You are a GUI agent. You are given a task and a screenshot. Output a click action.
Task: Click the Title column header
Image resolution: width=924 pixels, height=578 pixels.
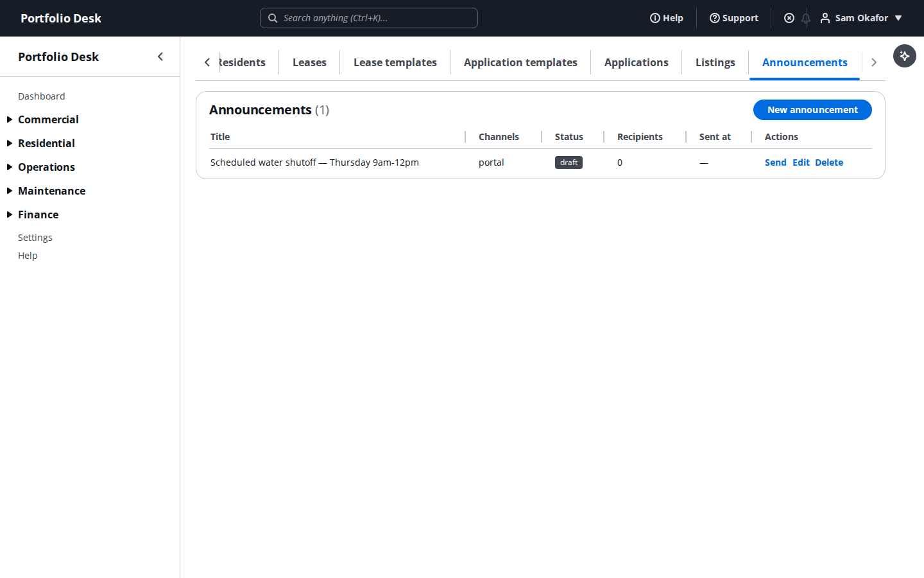click(220, 137)
